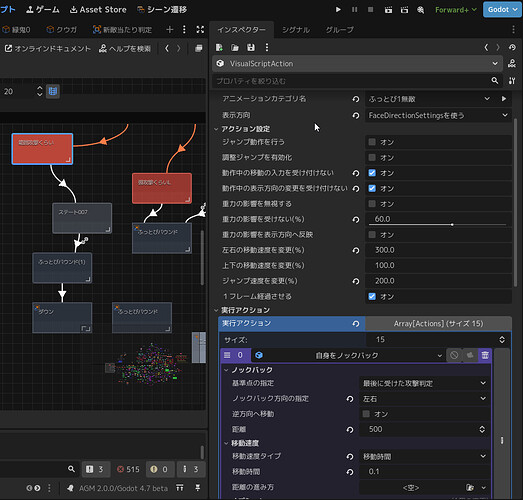
Task: Click the minimap thumbnail in graph
Action: (x=148, y=365)
